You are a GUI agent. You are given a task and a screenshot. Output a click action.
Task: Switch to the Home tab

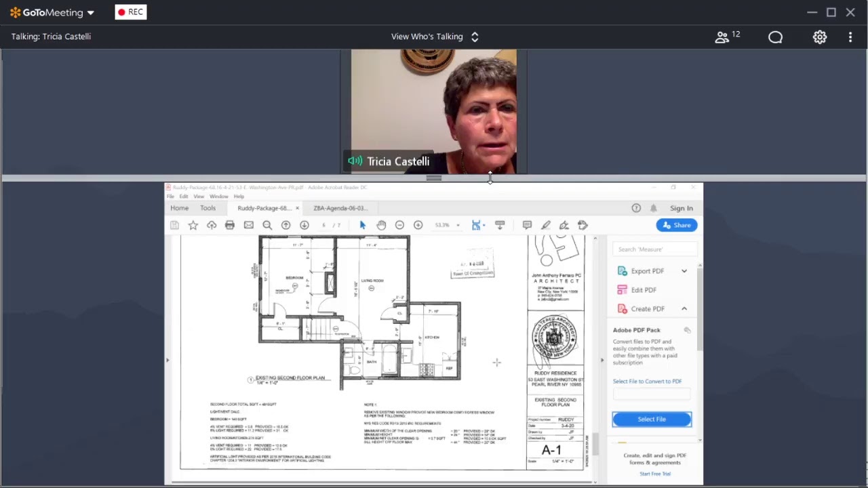(180, 208)
